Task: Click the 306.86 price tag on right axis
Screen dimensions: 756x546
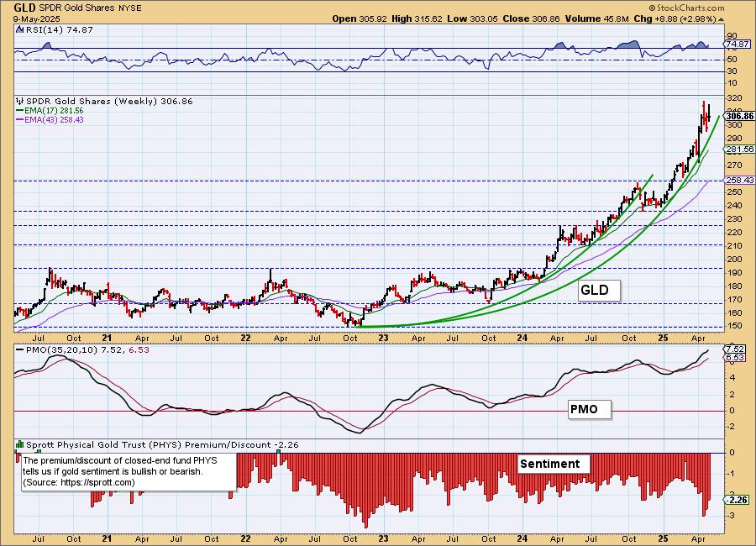Action: pos(739,116)
